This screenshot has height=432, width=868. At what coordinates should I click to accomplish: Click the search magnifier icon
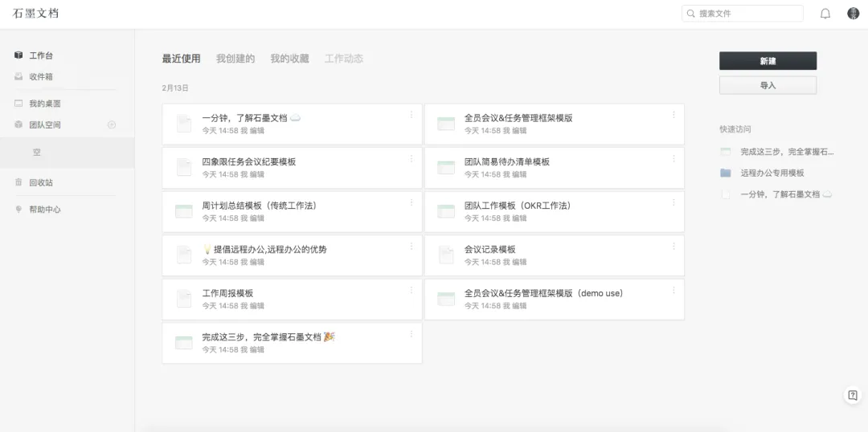click(691, 14)
